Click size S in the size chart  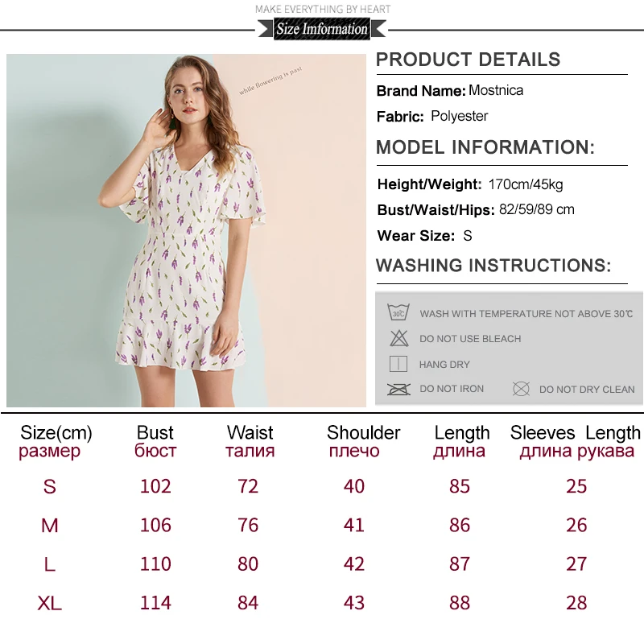[x=50, y=487]
